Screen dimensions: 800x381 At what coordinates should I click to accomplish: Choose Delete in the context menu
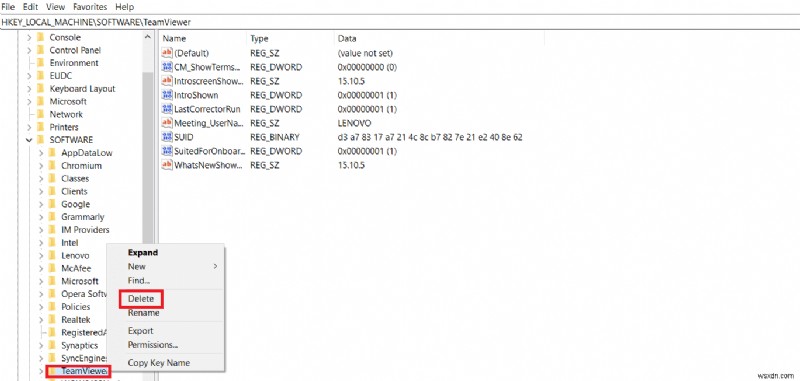tap(141, 299)
